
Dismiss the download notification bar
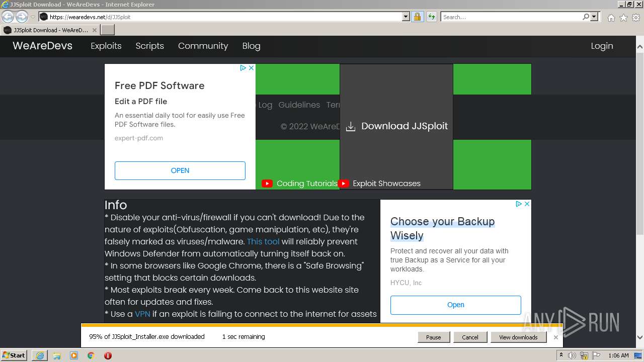coord(556,337)
